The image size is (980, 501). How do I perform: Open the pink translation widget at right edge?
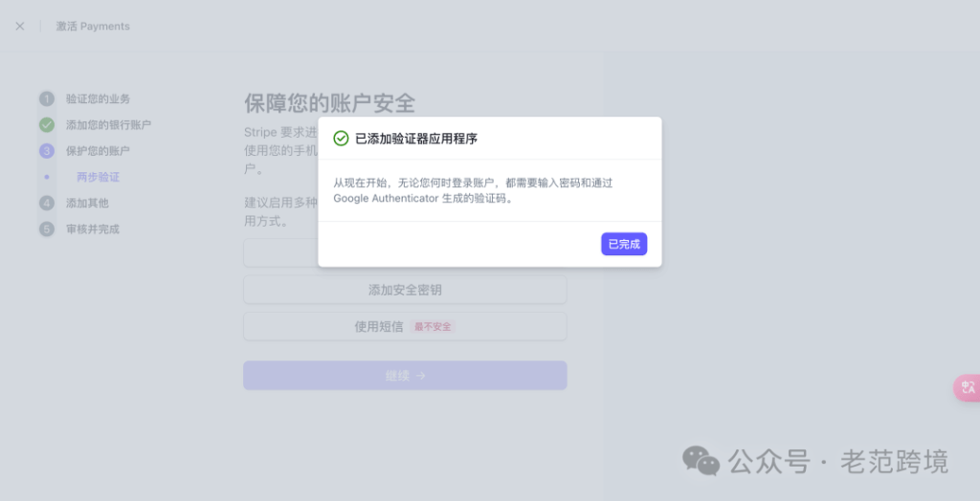[x=967, y=387]
